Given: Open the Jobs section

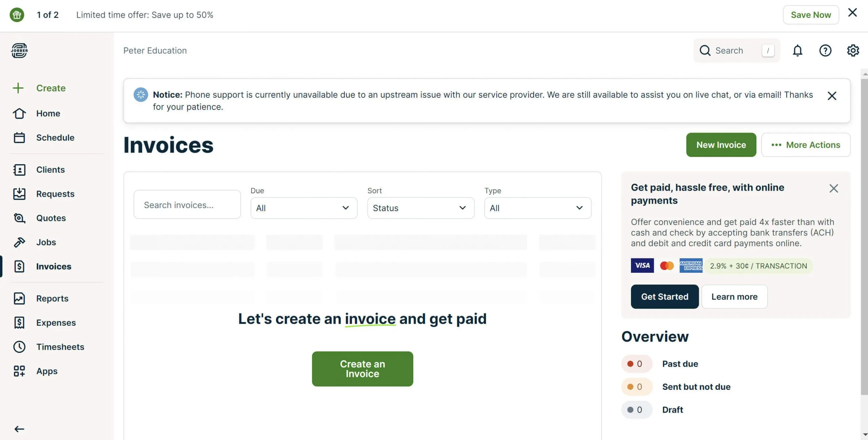Looking at the screenshot, I should pos(46,242).
